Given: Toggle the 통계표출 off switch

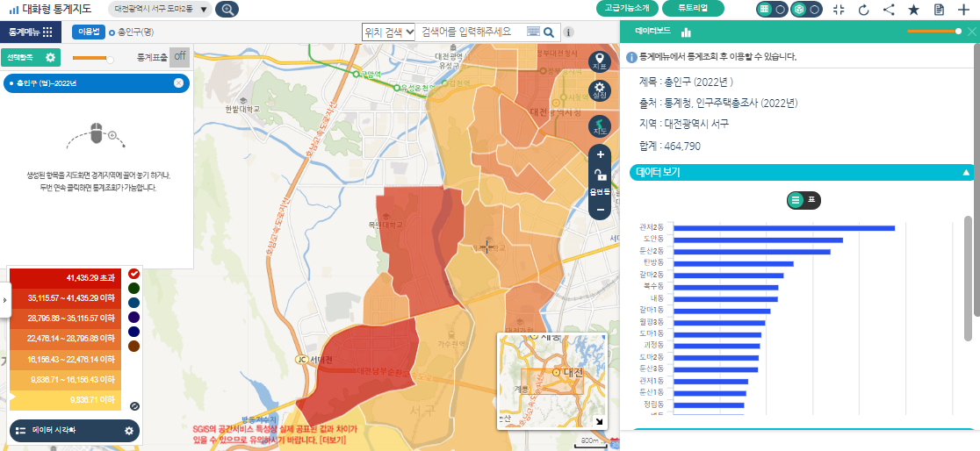Looking at the screenshot, I should 179,57.
